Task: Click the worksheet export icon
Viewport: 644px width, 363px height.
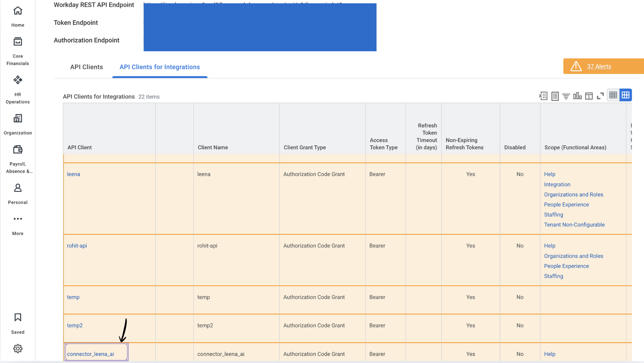Action: click(x=555, y=96)
